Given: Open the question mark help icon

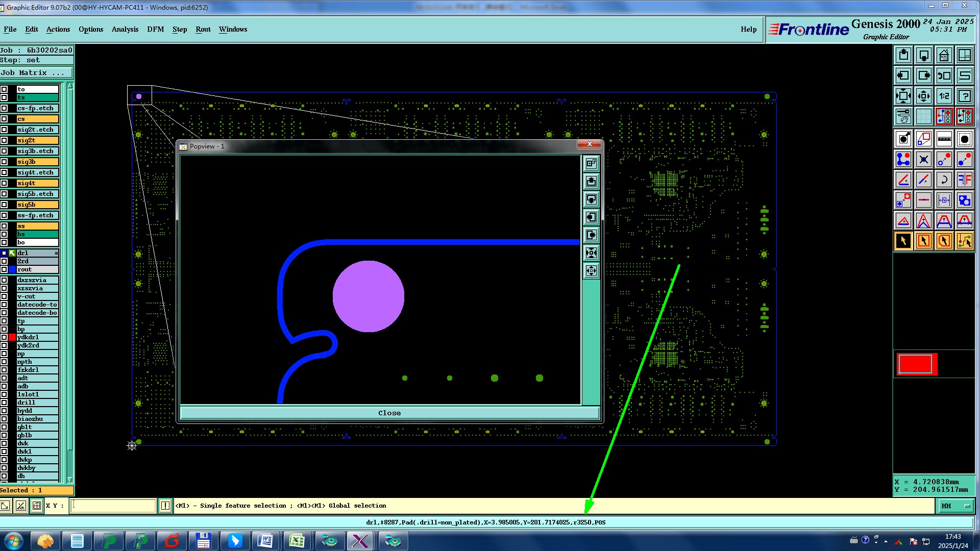Looking at the screenshot, I should pos(964,96).
